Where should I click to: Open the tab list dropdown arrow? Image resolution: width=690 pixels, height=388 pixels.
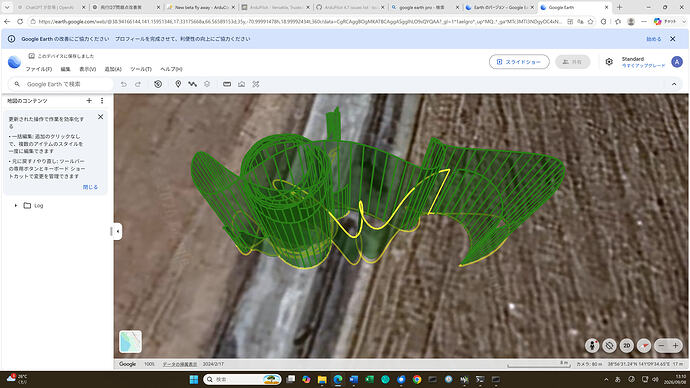[x=7, y=7]
